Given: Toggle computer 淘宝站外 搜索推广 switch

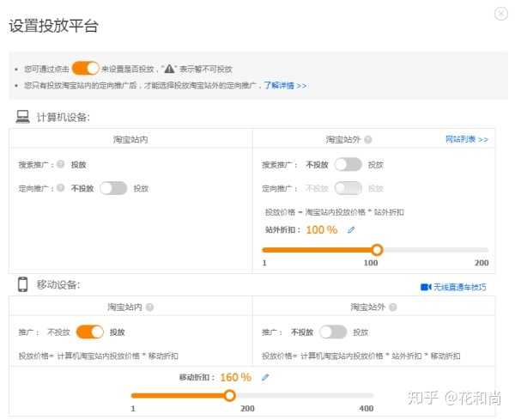Looking at the screenshot, I should pyautogui.click(x=348, y=164).
